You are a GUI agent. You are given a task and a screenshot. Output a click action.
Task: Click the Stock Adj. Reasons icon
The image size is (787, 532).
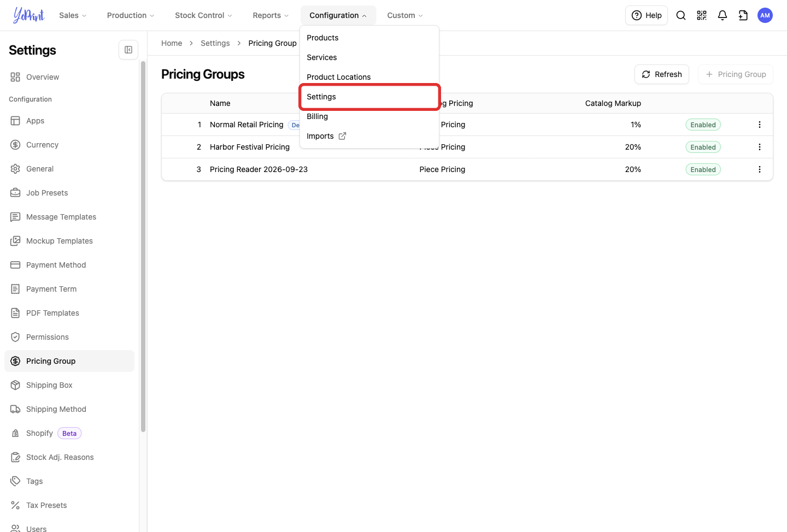(x=15, y=457)
